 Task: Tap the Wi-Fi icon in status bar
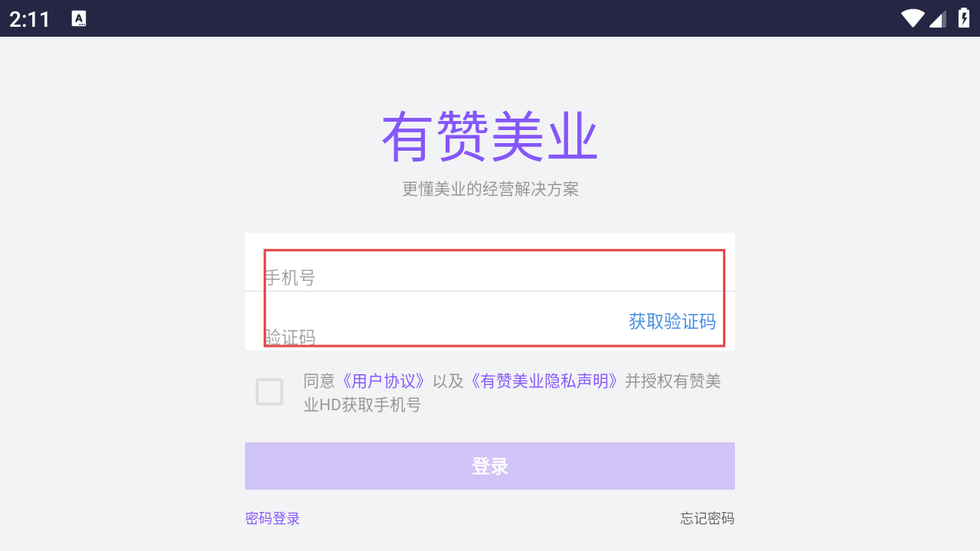coord(913,18)
